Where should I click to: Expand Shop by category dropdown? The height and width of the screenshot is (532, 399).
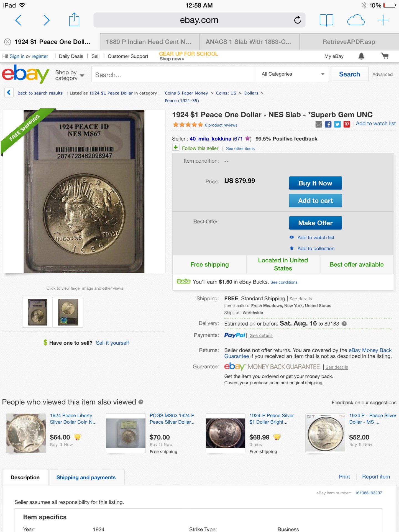(70, 75)
